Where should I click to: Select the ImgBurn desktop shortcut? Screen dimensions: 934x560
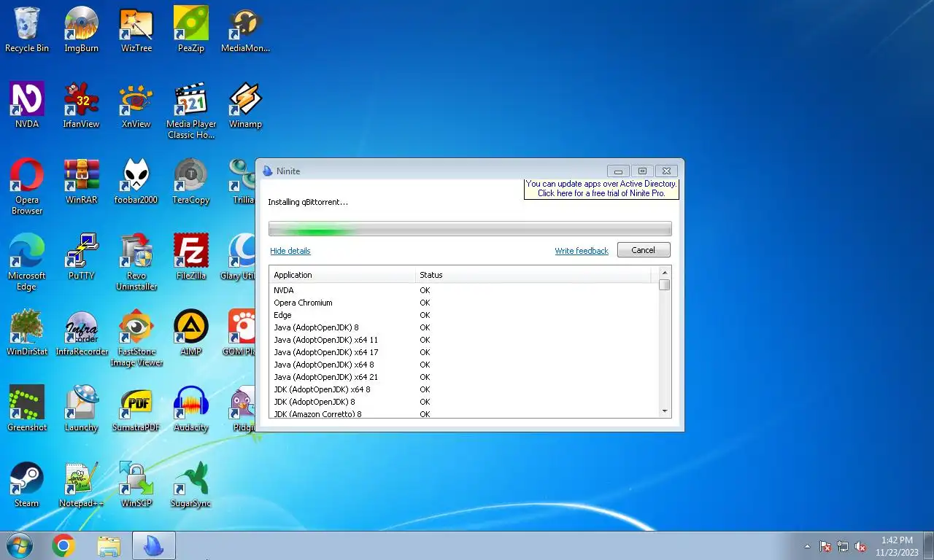pos(81,29)
